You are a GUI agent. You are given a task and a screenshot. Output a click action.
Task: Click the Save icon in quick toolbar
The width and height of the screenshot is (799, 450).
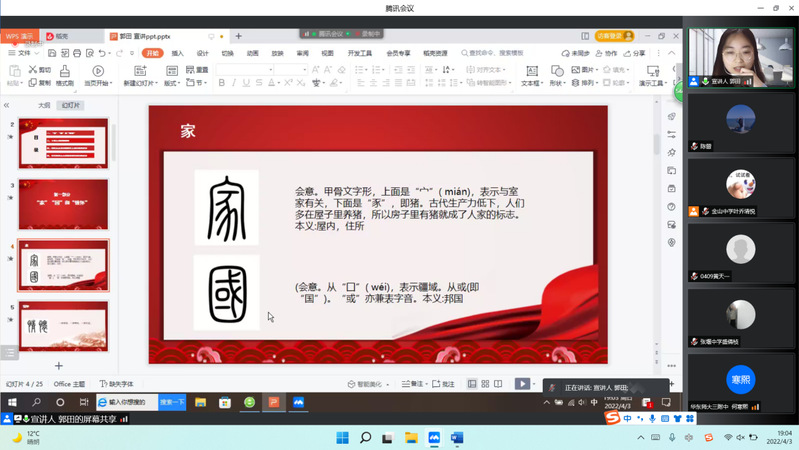click(x=53, y=53)
